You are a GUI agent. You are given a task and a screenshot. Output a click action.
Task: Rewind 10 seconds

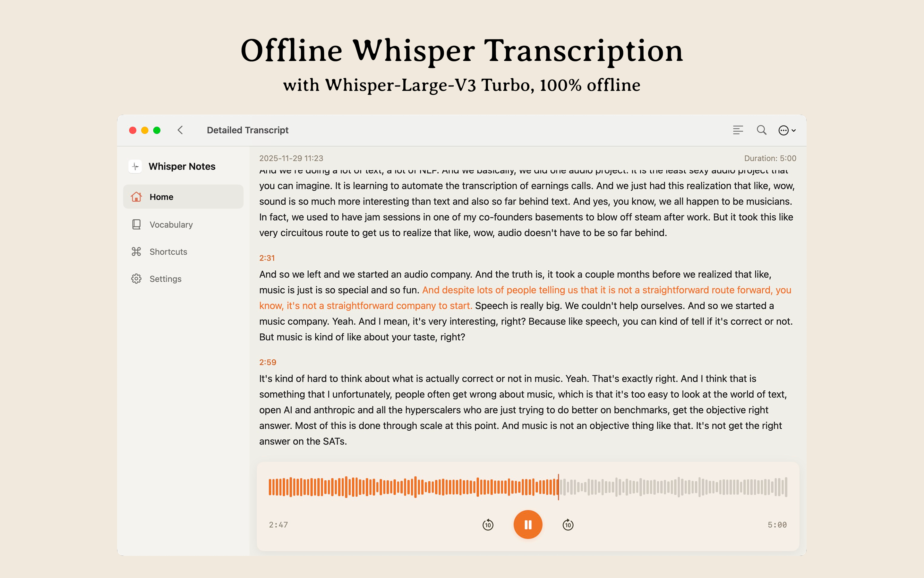click(488, 524)
